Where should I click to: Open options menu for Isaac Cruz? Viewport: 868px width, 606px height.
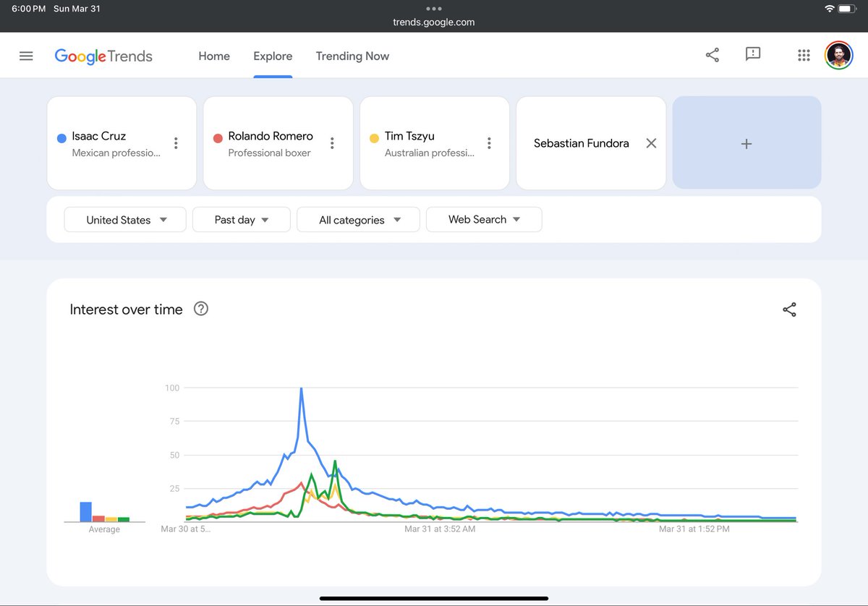pos(176,143)
